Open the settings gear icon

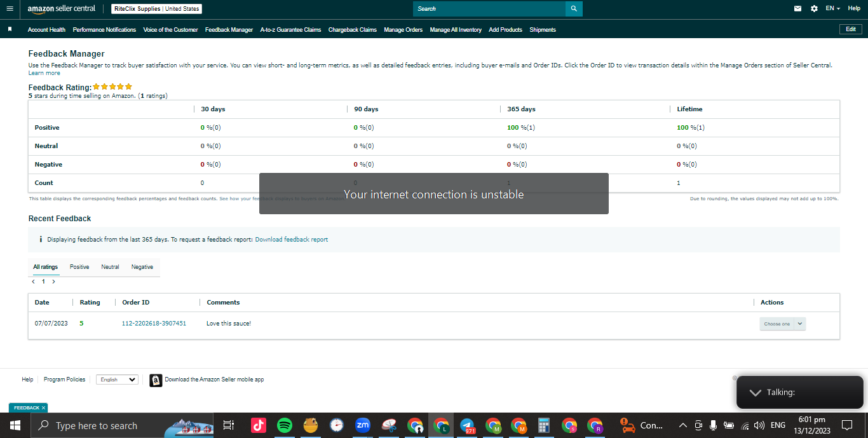pos(814,9)
